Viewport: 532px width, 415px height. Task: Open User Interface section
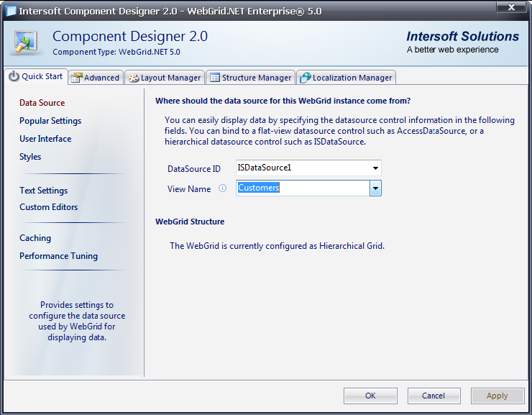(x=45, y=139)
